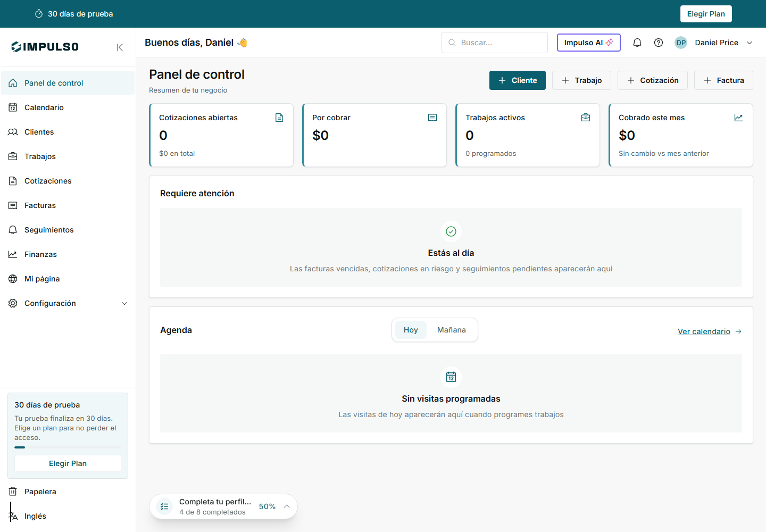Screen dimensions: 766x532
Task: Click '$0 en total' text
Action: click(177, 153)
